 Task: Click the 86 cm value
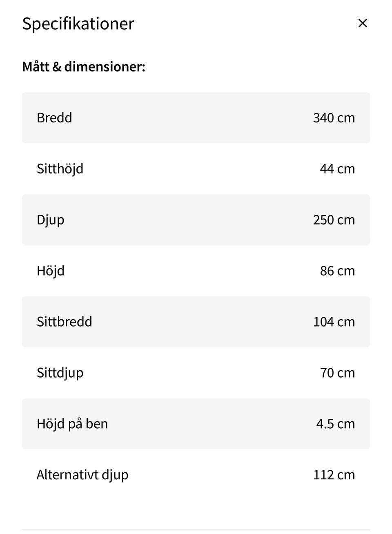(337, 271)
